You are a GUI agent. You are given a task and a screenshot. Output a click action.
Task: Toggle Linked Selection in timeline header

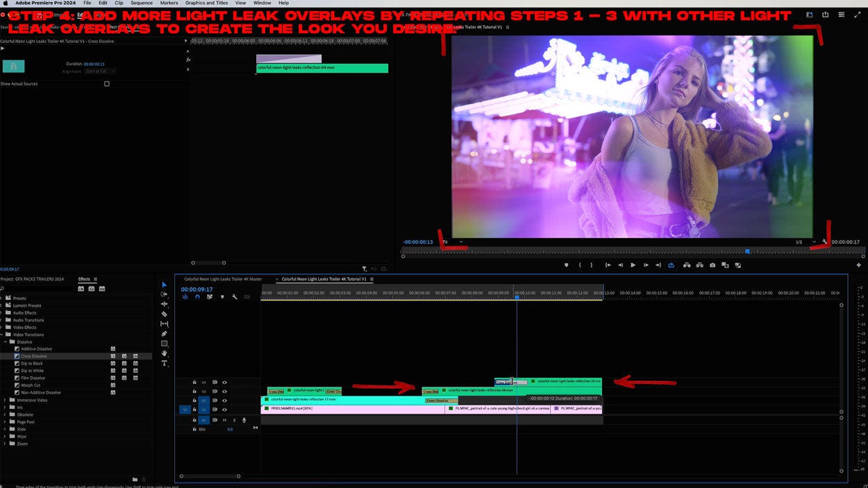(x=209, y=296)
